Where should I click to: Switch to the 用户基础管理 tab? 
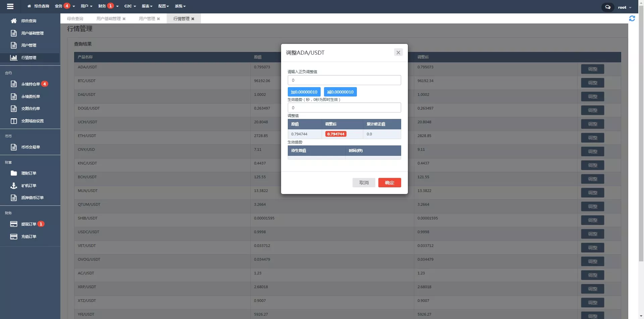(108, 19)
